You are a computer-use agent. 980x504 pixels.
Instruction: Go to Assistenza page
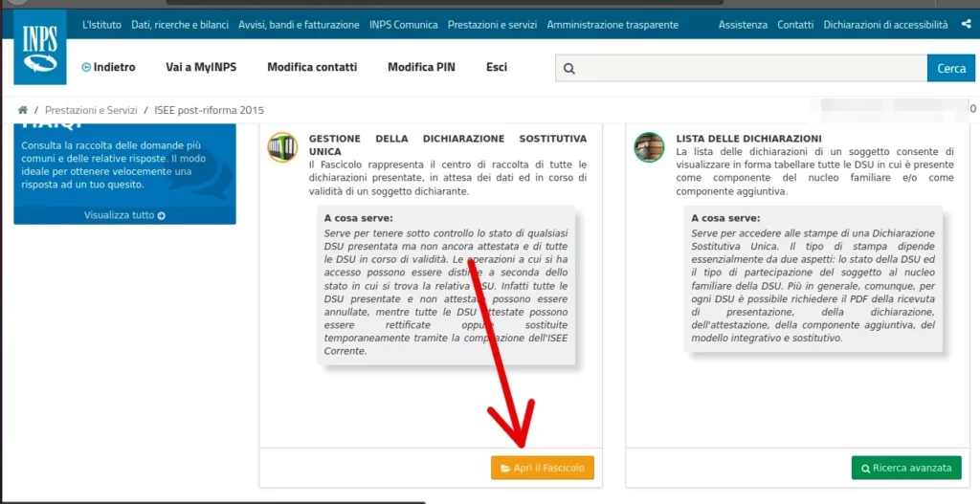pos(743,25)
